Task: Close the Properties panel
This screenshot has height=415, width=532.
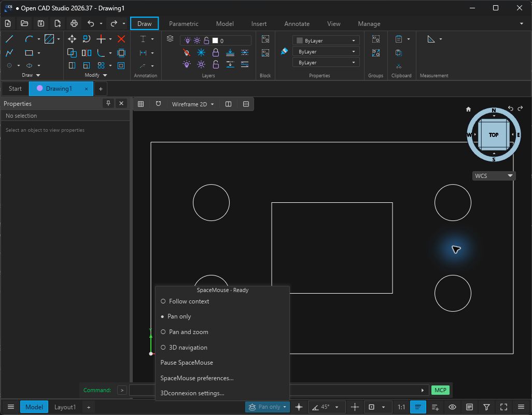Action: pos(121,104)
